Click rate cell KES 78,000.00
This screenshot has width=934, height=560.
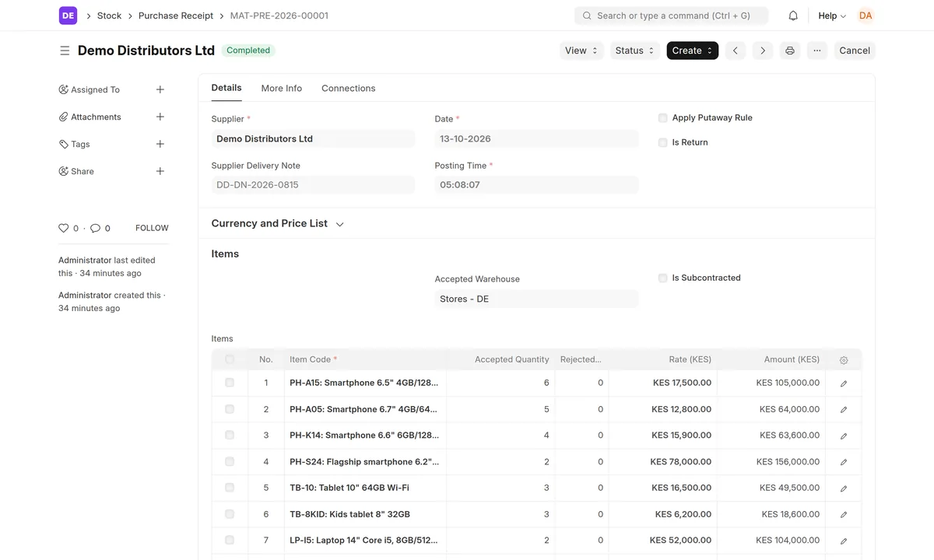[x=662, y=462]
